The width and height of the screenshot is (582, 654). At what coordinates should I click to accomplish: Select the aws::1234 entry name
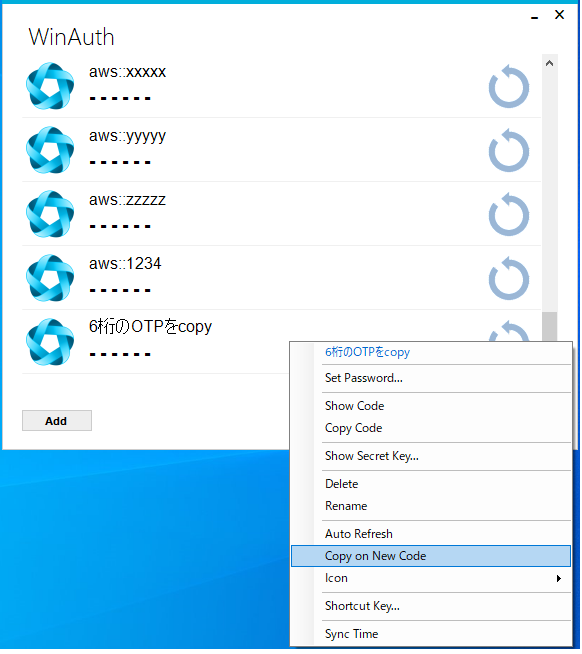point(125,264)
